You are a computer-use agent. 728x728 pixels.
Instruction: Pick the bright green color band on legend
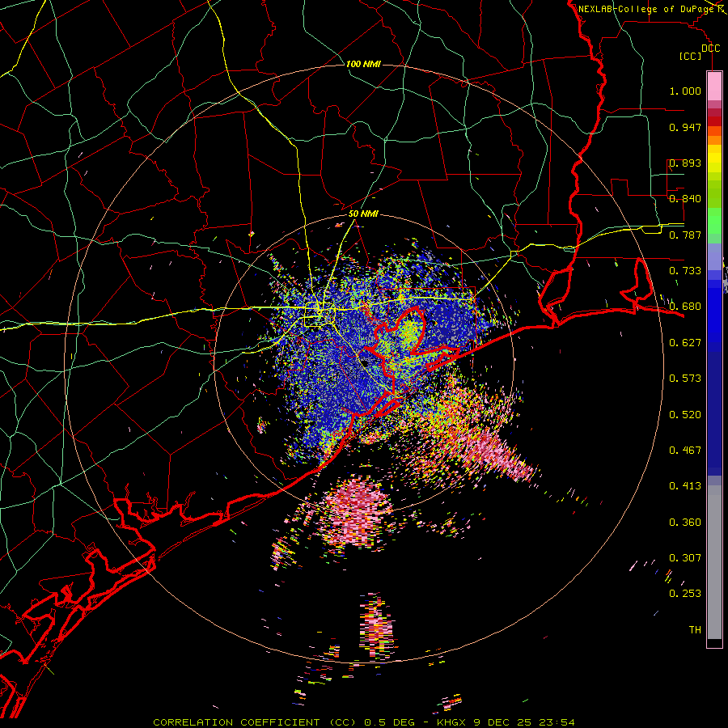point(714,220)
